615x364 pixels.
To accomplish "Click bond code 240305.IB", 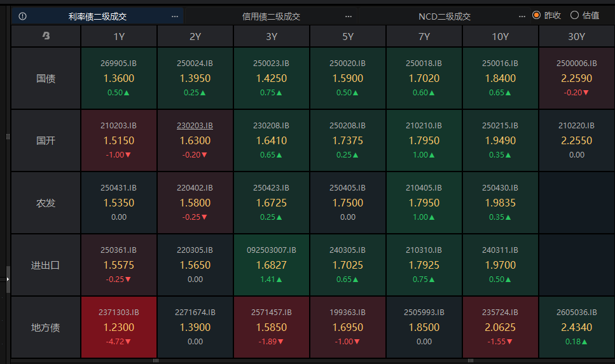I will (x=347, y=250).
